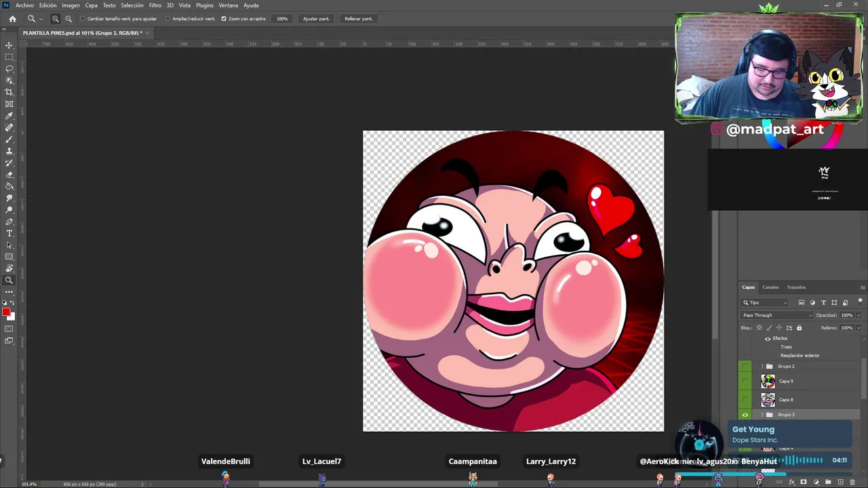This screenshot has height=488, width=868.
Task: Select the Brush tool
Action: [9, 139]
